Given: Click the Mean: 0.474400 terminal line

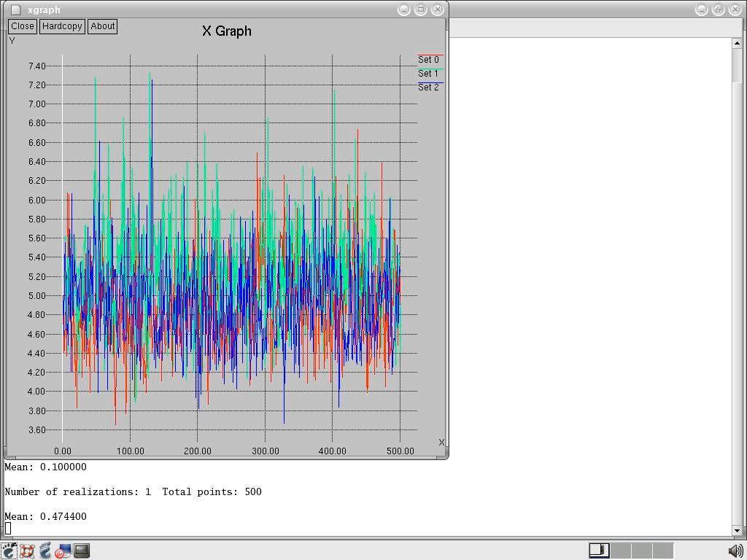Looking at the screenshot, I should [x=46, y=517].
